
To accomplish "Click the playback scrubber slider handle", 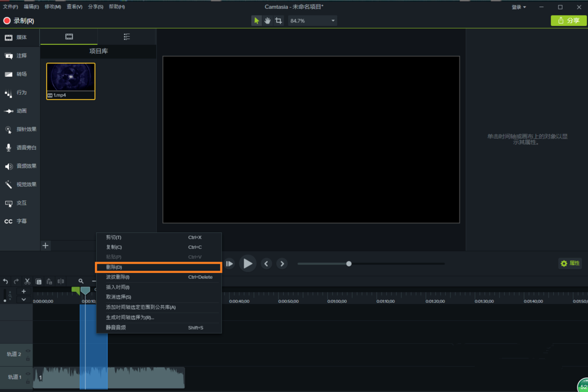I will [x=349, y=263].
